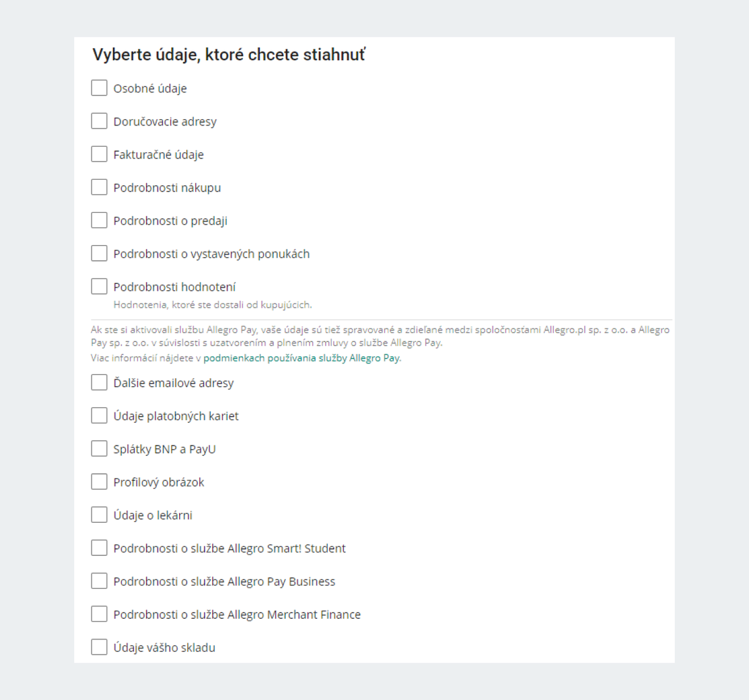Check Podrobnosti o vystavených ponukách
The image size is (749, 700).
(x=99, y=253)
